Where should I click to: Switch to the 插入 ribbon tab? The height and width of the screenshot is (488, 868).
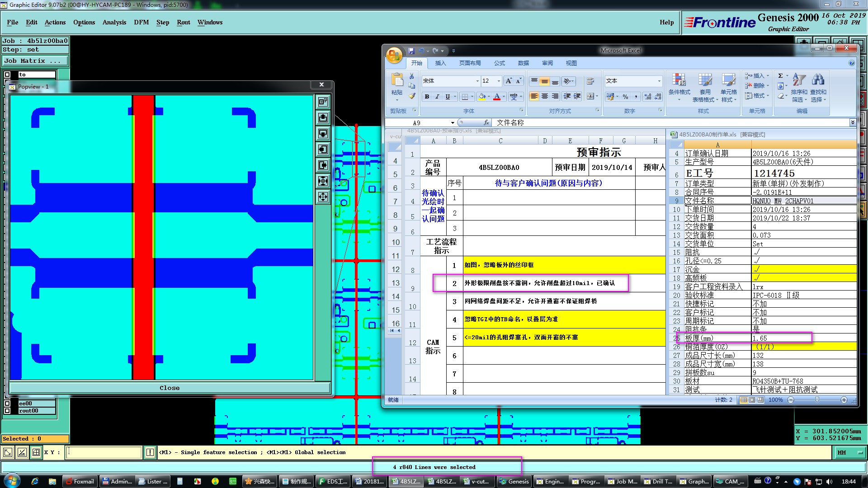pos(440,63)
